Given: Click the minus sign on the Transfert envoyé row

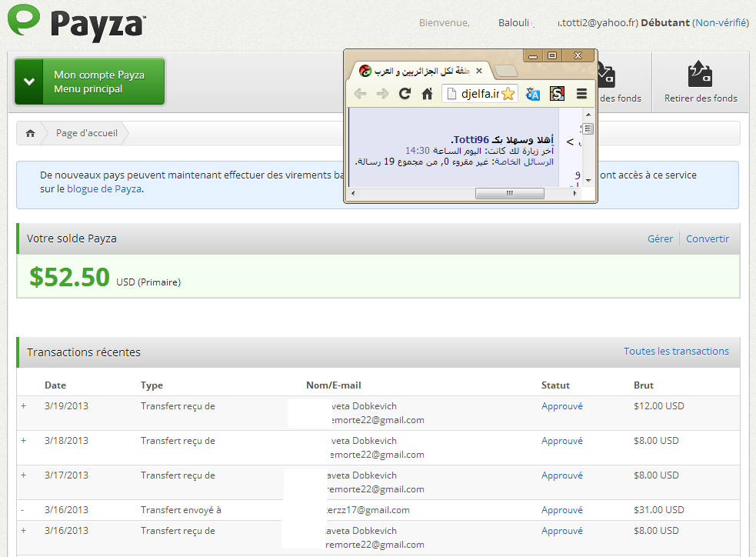Looking at the screenshot, I should 22,510.
